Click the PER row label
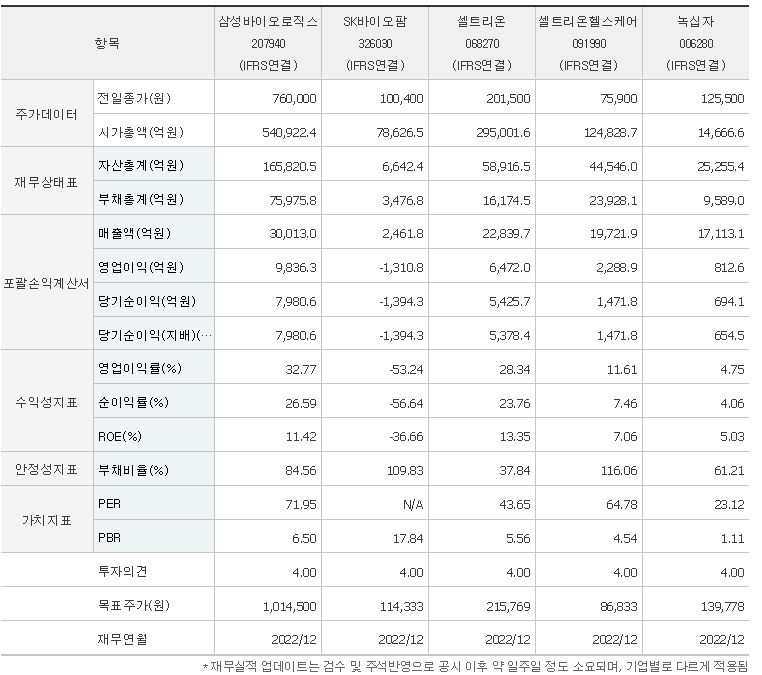 (x=109, y=504)
